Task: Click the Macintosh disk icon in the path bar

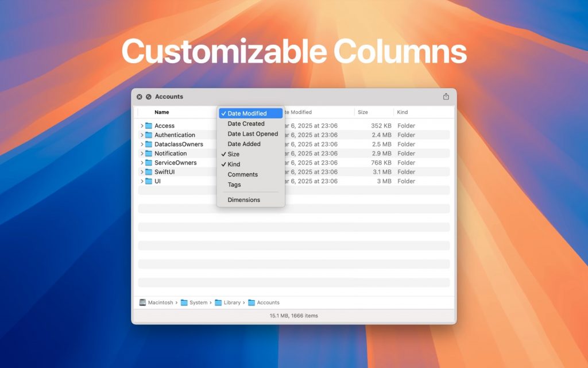Action: (x=142, y=302)
